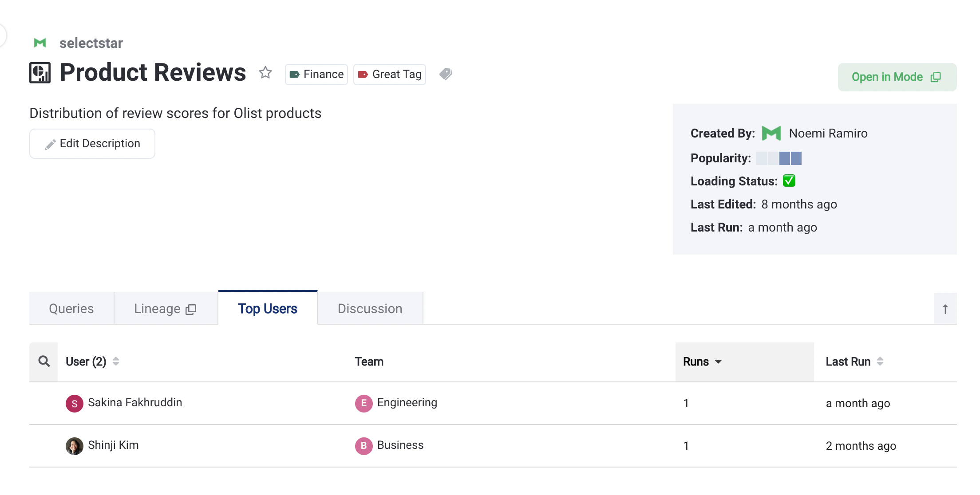Screen dimensions: 980x495
Task: Click the external link icon on Lineage tab
Action: coord(191,309)
